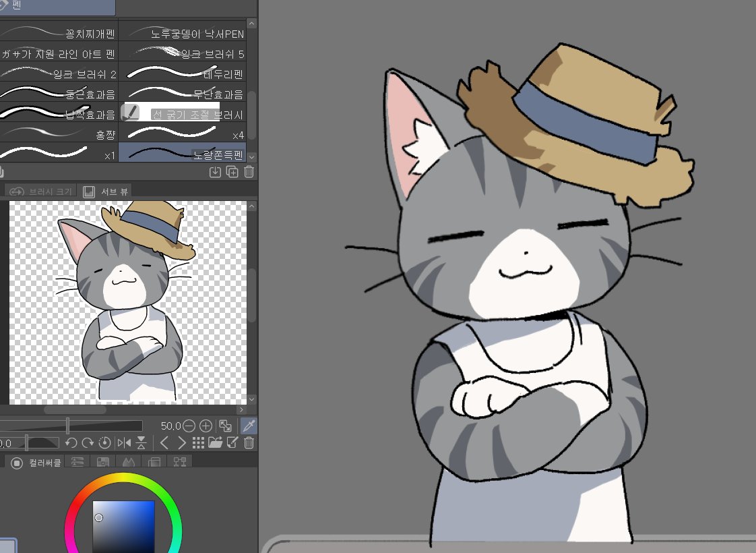Click the brush list scroll-down arrow
The width and height of the screenshot is (756, 553).
[251, 157]
